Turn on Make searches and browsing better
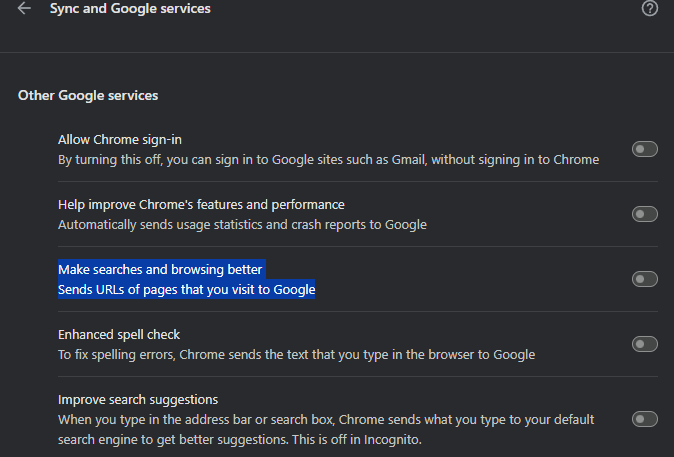This screenshot has width=674, height=457. pos(645,279)
